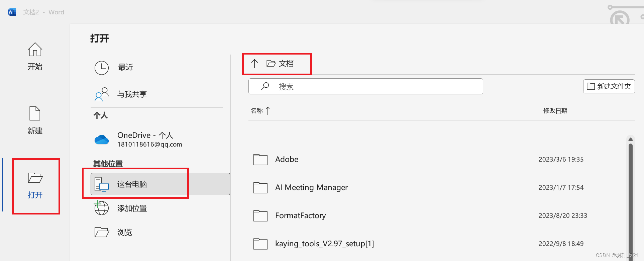This screenshot has width=644, height=261.
Task: Click date 2023/1/7 17:54
Action: (x=561, y=188)
